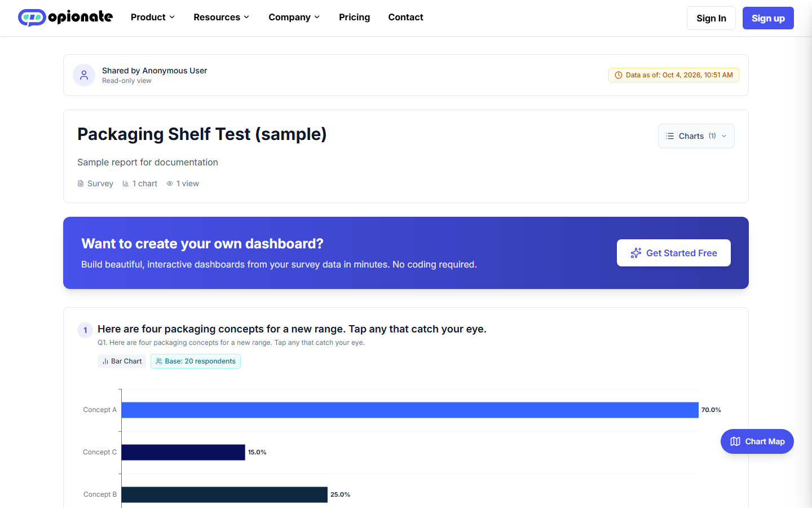Click the Opionate logo
Image resolution: width=812 pixels, height=508 pixels.
65,17
